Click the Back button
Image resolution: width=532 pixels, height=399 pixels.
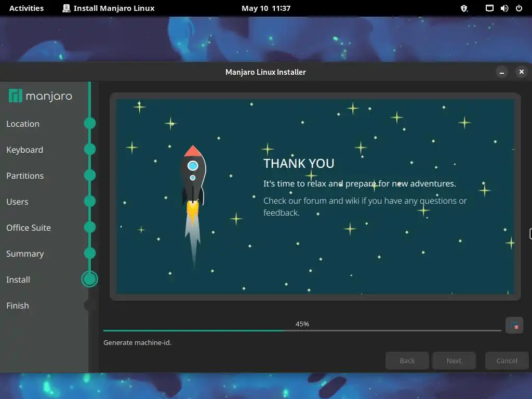[407, 361]
